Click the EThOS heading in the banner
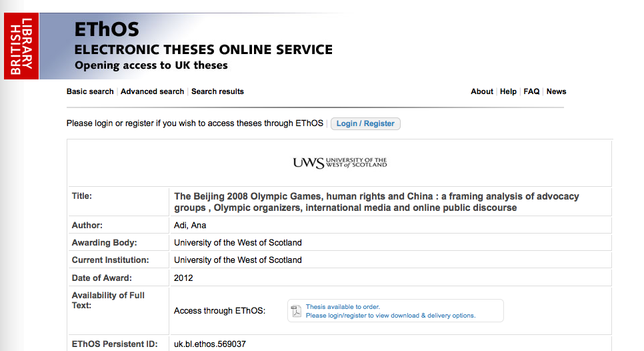Viewport: 644px width, 351px height. (107, 30)
